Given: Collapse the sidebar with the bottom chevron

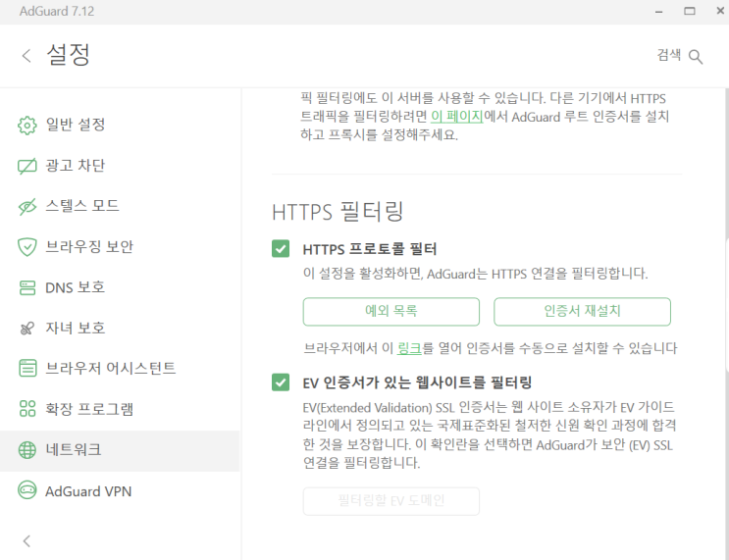Looking at the screenshot, I should tap(26, 541).
